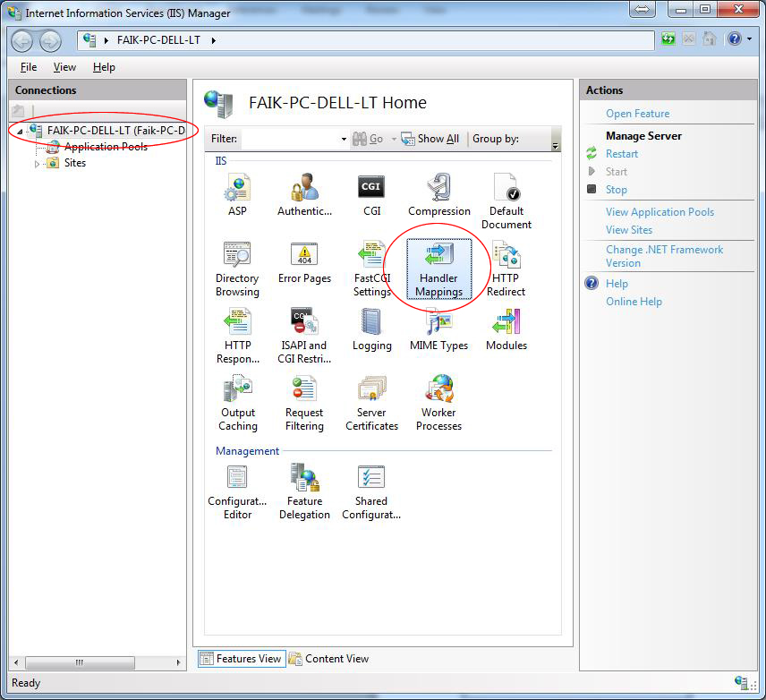Expand the Sites tree node
766x700 pixels.
37,164
